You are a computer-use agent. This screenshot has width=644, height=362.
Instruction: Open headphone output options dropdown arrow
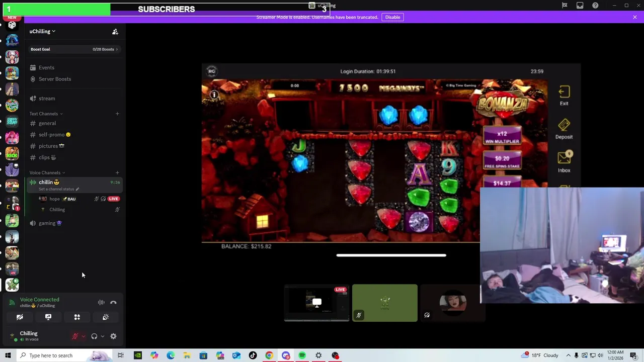click(102, 336)
